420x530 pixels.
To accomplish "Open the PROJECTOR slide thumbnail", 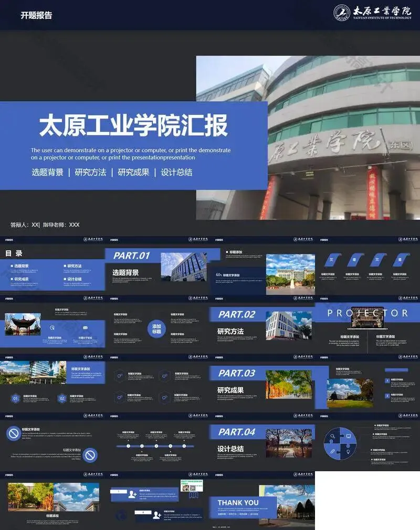I will pos(367,324).
